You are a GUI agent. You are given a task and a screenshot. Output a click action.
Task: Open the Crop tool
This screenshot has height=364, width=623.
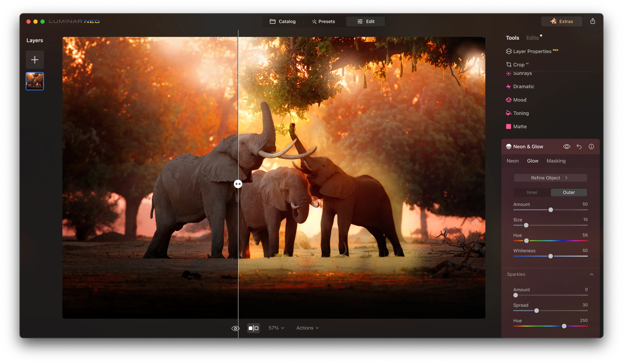pos(518,65)
